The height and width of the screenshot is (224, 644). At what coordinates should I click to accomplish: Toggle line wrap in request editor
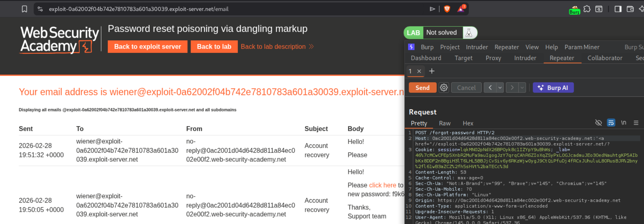click(611, 123)
